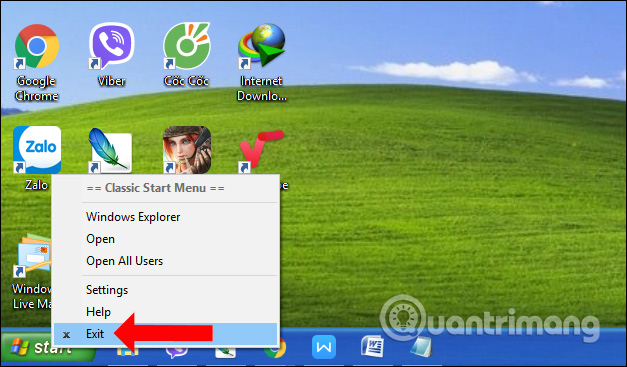627x367 pixels.
Task: Open the WPS app in the taskbar
Action: [x=323, y=347]
